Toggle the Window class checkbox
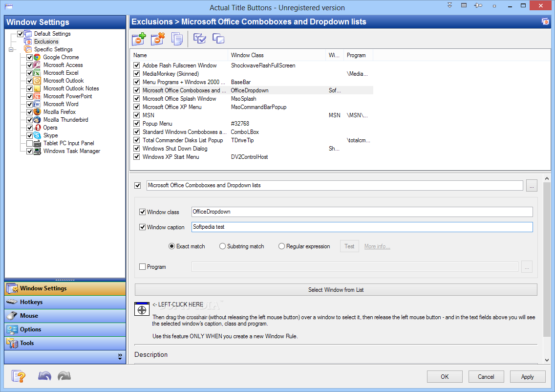The height and width of the screenshot is (392, 555). click(142, 212)
